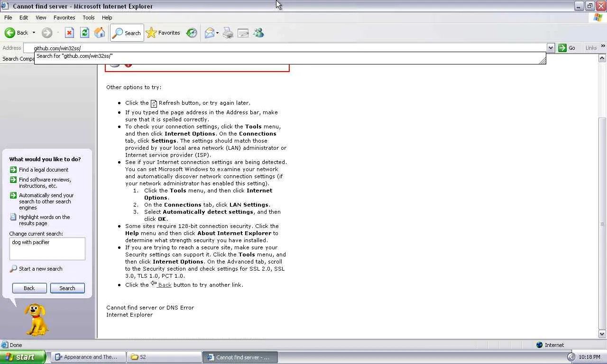Image resolution: width=607 pixels, height=364 pixels.
Task: Open the Messenger icon in the toolbar
Action: 258,33
